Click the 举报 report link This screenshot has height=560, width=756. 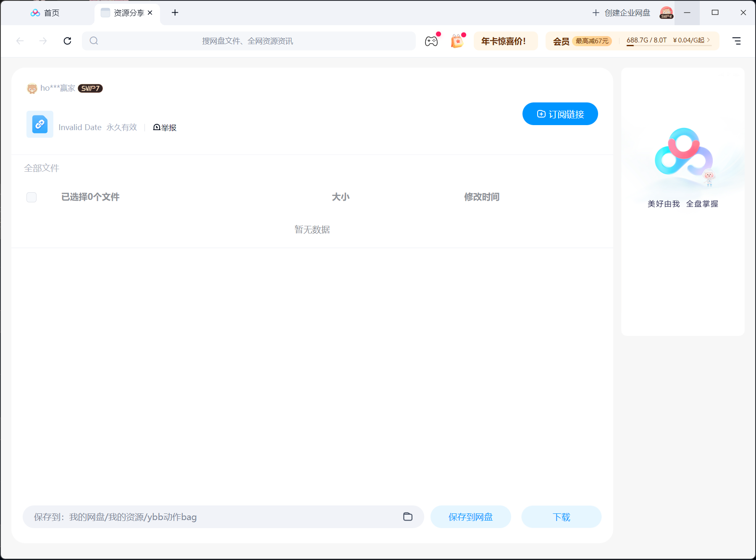click(x=165, y=128)
